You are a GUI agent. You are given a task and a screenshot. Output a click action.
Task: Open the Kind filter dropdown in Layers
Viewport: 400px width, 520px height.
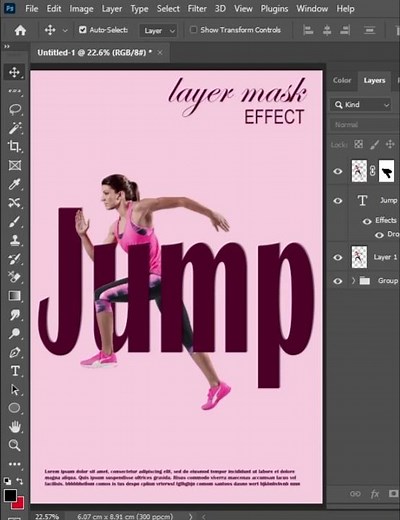point(361,105)
